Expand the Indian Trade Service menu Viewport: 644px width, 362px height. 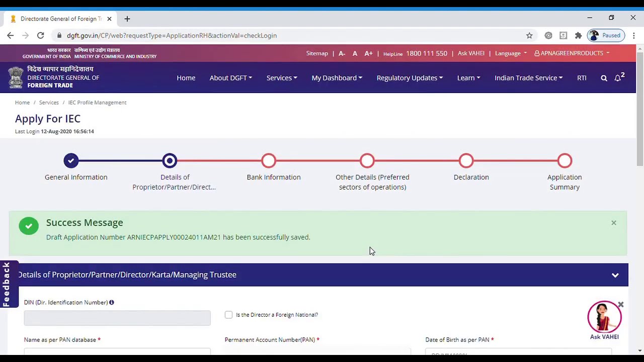(528, 77)
